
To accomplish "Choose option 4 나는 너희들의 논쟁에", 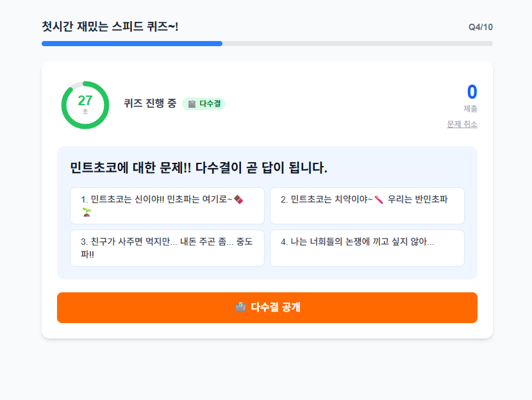I will click(367, 248).
